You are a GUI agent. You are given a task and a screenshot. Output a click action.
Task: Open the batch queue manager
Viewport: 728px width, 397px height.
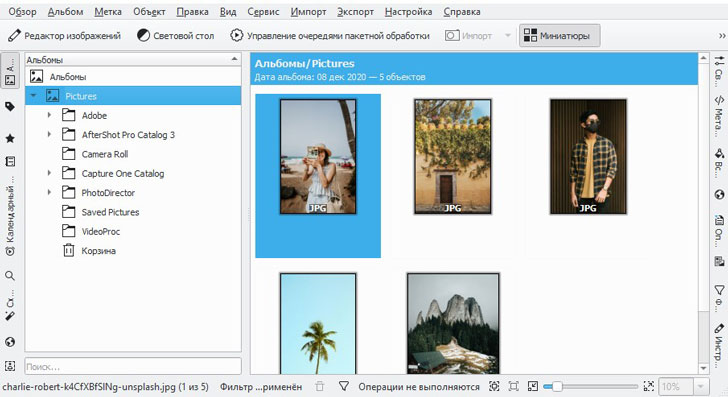[330, 36]
